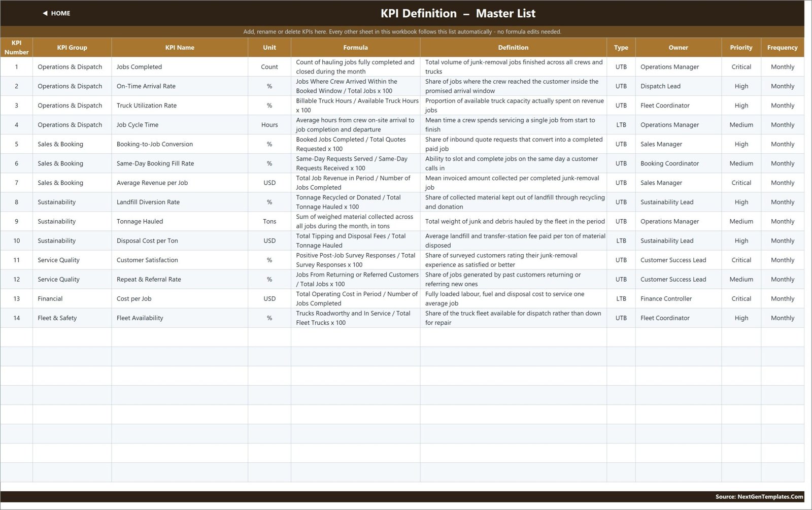Click the Fleet & Safety group cell
812x510 pixels.
72,318
